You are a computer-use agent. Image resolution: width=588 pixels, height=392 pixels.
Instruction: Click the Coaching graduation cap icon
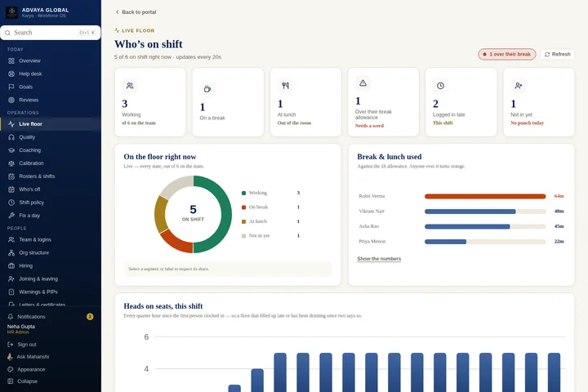(11, 150)
